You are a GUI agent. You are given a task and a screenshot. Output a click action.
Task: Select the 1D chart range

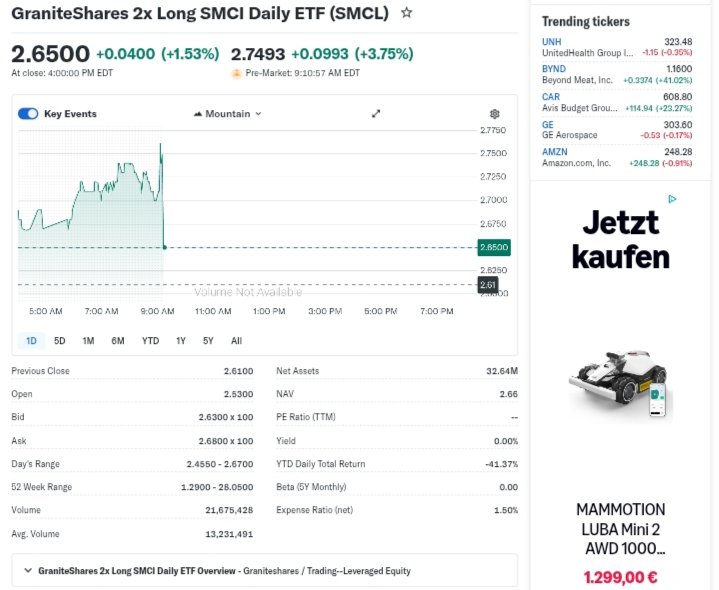point(31,341)
